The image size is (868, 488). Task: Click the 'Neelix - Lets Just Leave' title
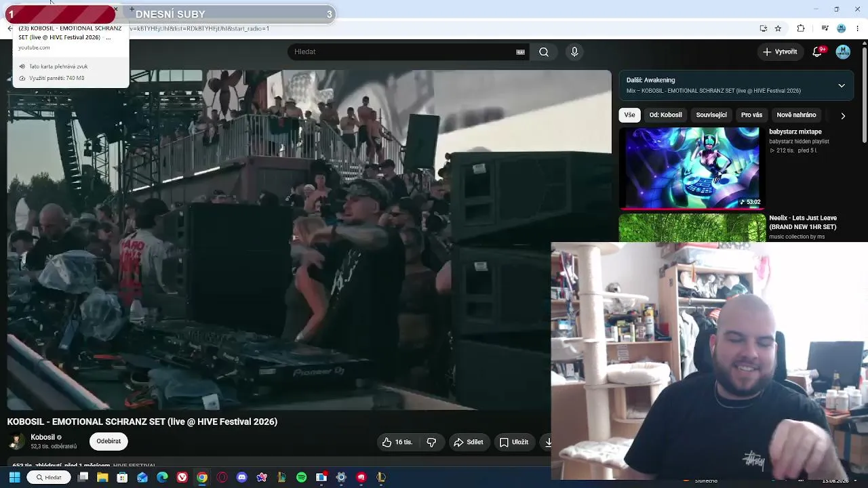pos(803,222)
